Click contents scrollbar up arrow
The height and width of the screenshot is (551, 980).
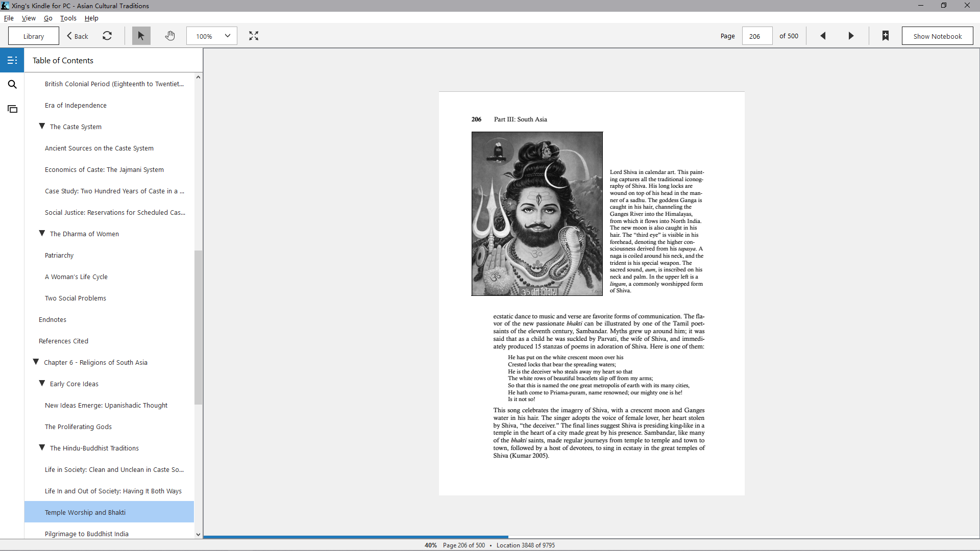click(x=198, y=77)
